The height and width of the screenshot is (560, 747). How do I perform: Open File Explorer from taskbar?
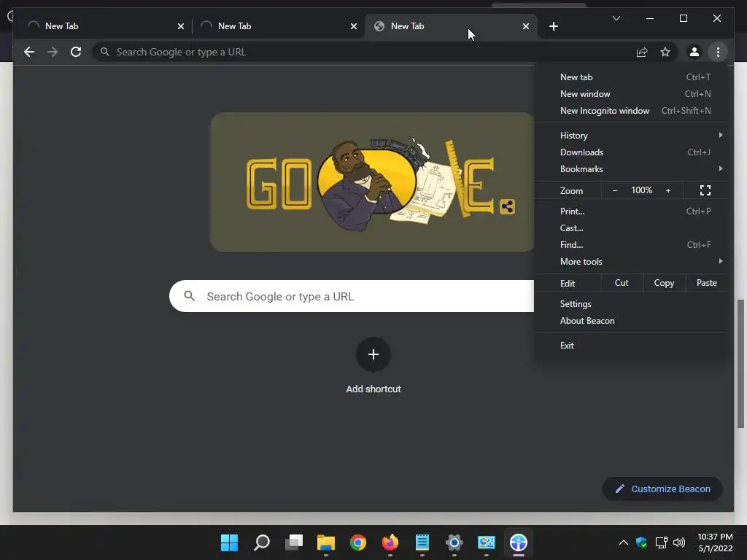click(326, 542)
